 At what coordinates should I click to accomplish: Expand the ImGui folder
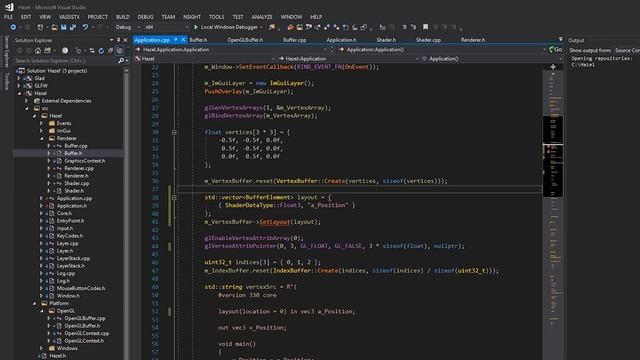pos(42,131)
